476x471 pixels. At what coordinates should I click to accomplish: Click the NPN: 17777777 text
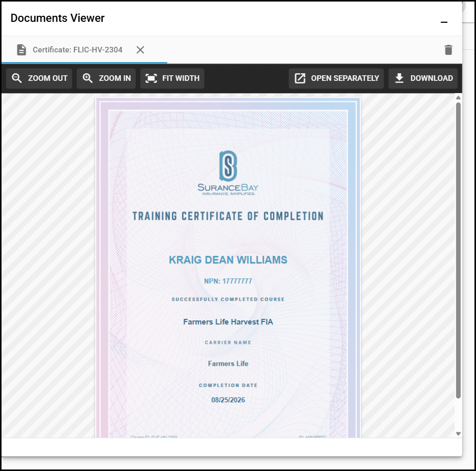[x=228, y=281]
